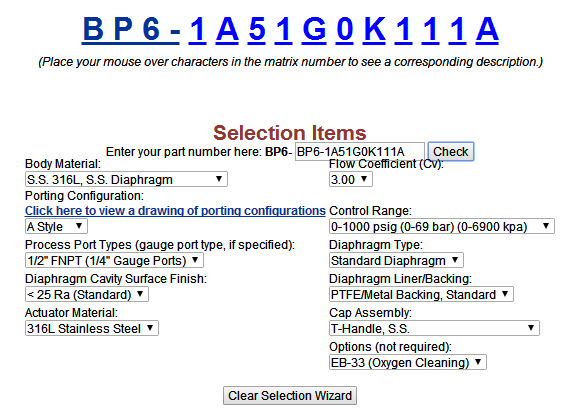The height and width of the screenshot is (409, 569).
Task: Click the part number input field
Action: [359, 151]
